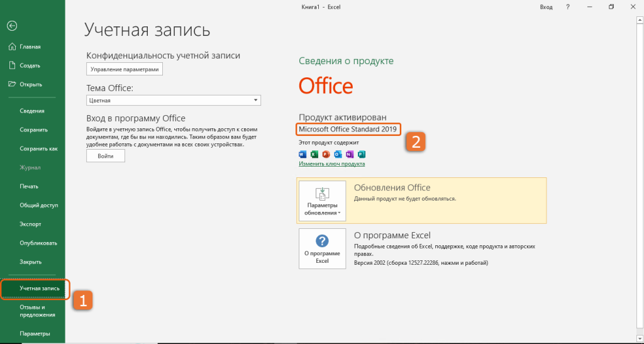Choose Сохранить как in the sidebar
The image size is (644, 344).
pos(38,148)
